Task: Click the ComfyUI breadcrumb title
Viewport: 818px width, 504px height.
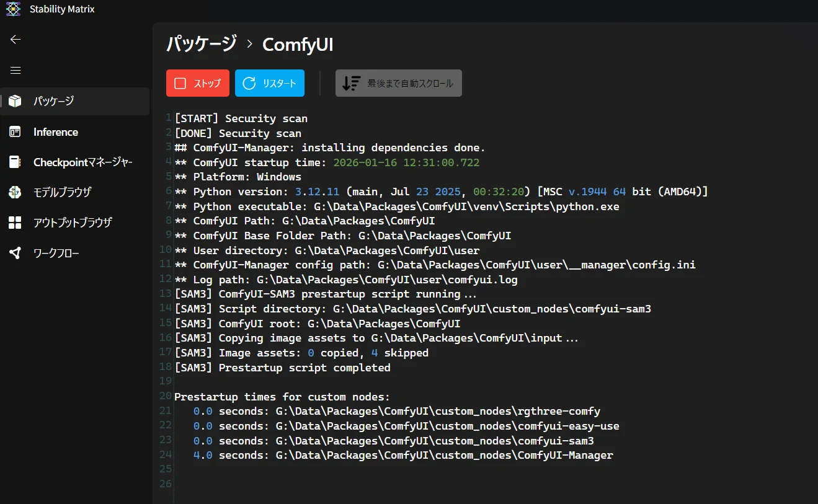Action: tap(298, 45)
